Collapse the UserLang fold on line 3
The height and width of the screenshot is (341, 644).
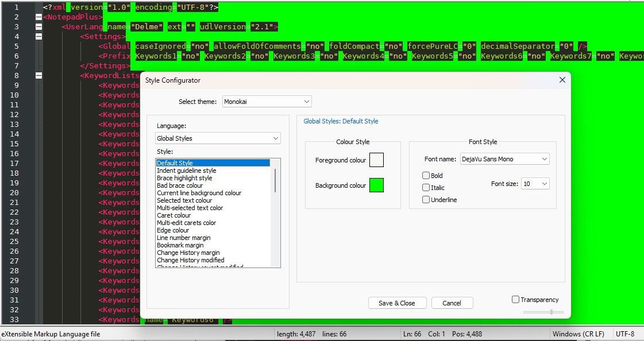[x=38, y=26]
